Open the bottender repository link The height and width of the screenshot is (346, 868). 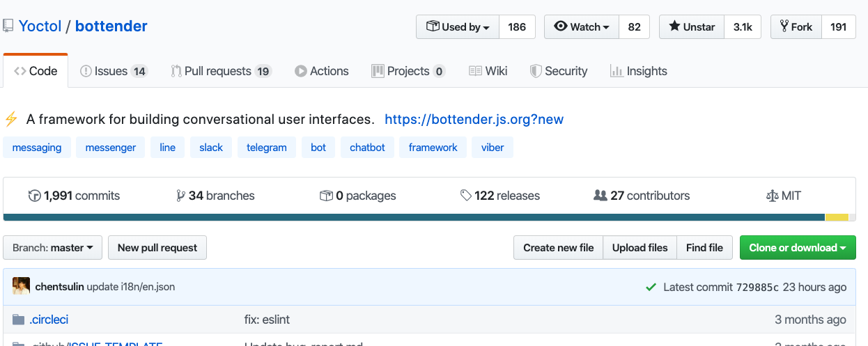pos(111,26)
